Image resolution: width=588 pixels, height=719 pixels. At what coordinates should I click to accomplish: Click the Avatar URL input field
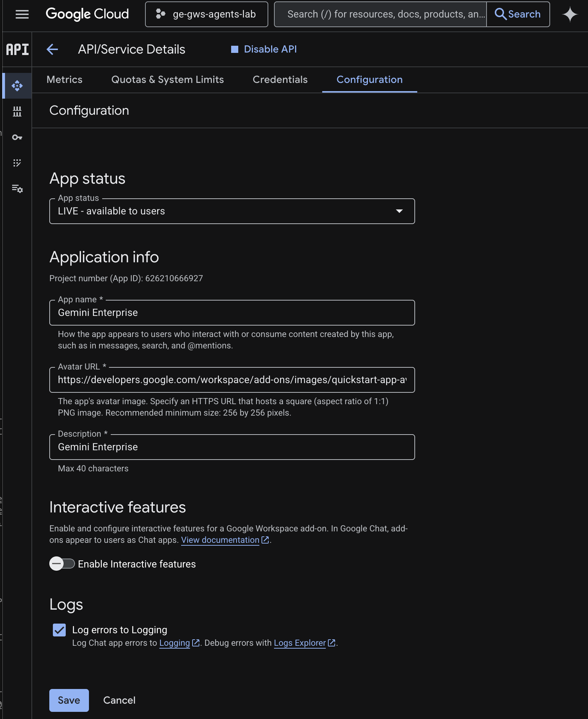pyautogui.click(x=232, y=380)
